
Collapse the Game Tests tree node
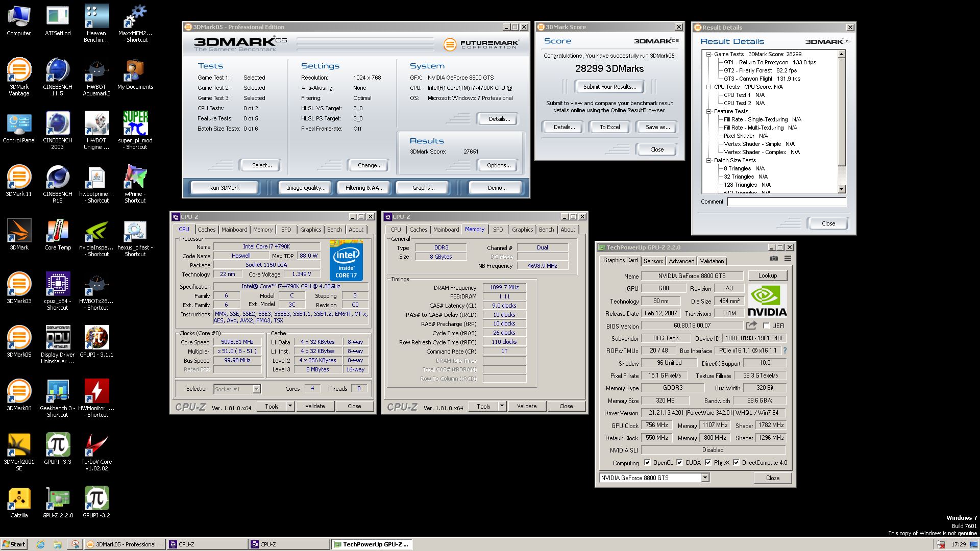(709, 54)
